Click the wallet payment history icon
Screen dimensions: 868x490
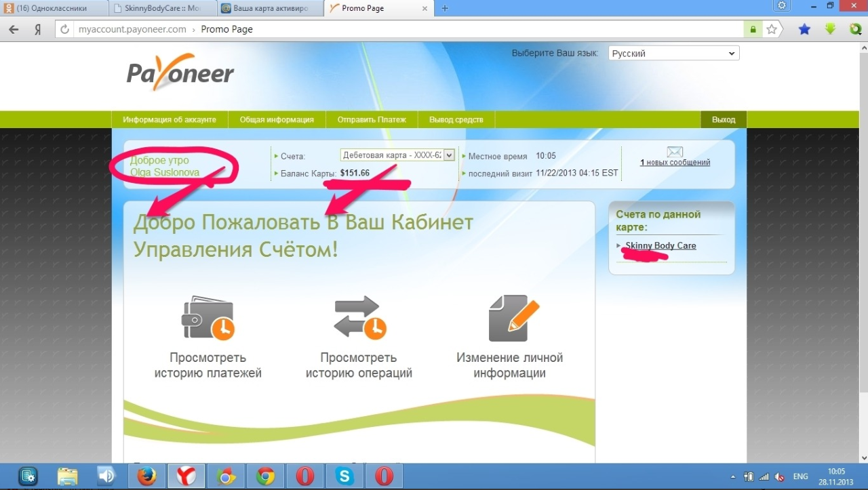click(208, 318)
